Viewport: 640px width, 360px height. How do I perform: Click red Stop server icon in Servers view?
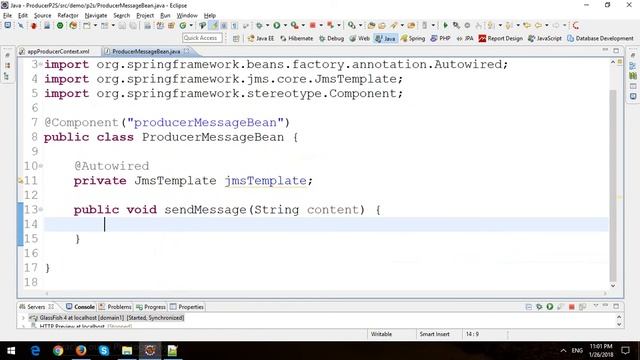point(571,307)
